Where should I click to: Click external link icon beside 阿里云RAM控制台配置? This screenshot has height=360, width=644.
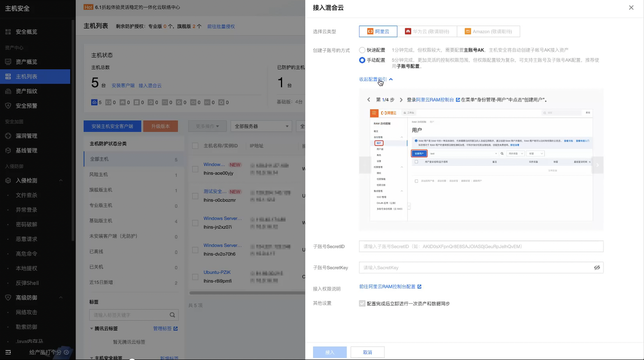click(x=419, y=286)
